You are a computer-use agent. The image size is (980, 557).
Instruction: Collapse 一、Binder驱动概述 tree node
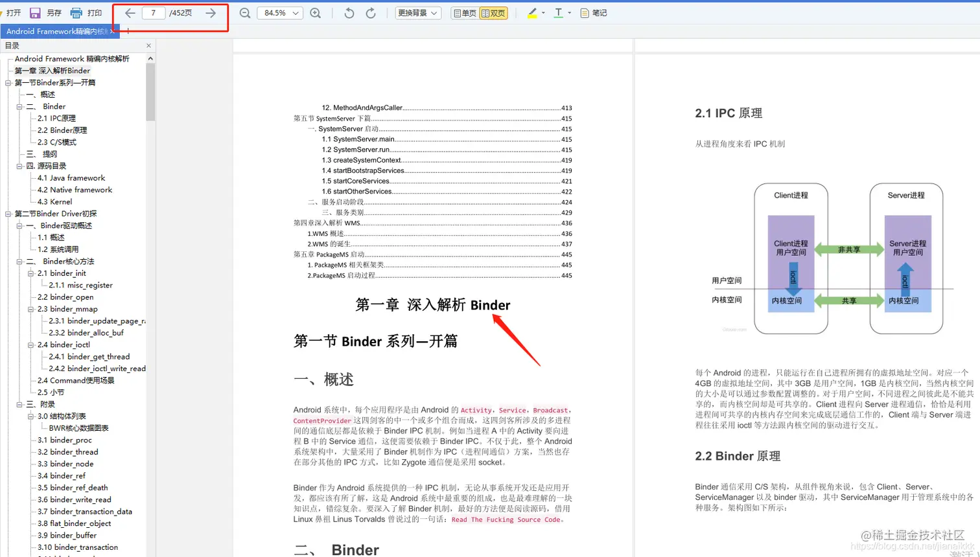tap(19, 226)
